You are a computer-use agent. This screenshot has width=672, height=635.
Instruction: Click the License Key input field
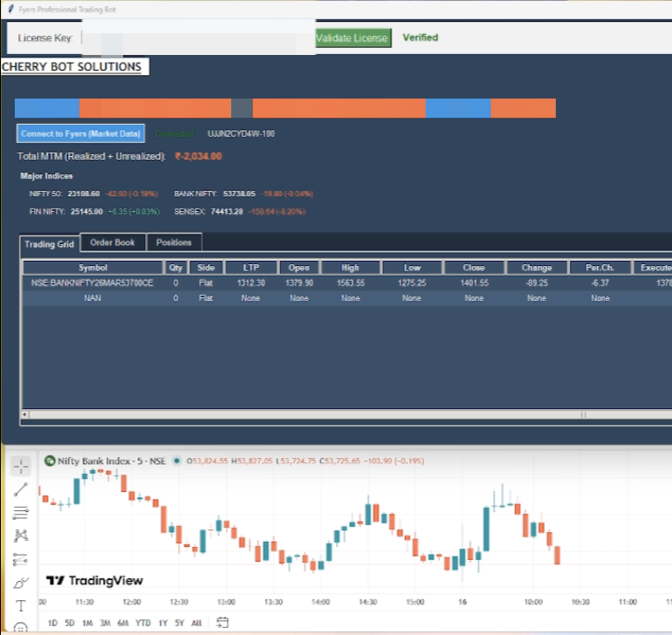[x=196, y=38]
